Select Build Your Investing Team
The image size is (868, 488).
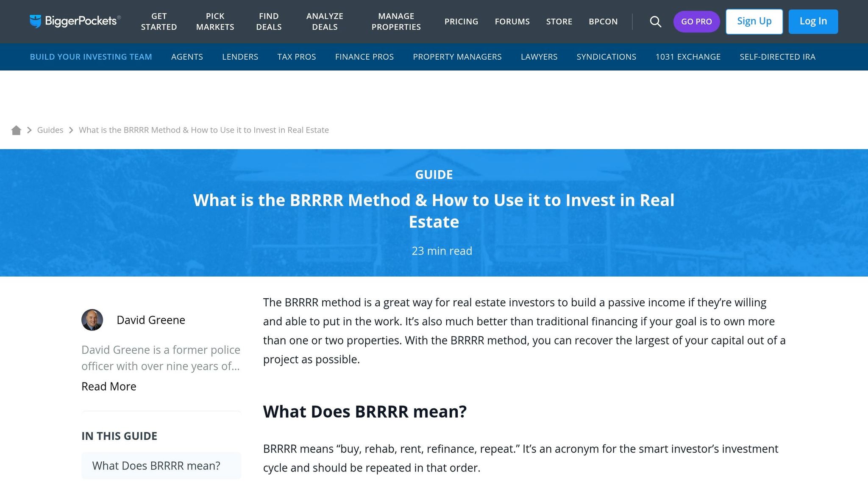[x=91, y=57]
